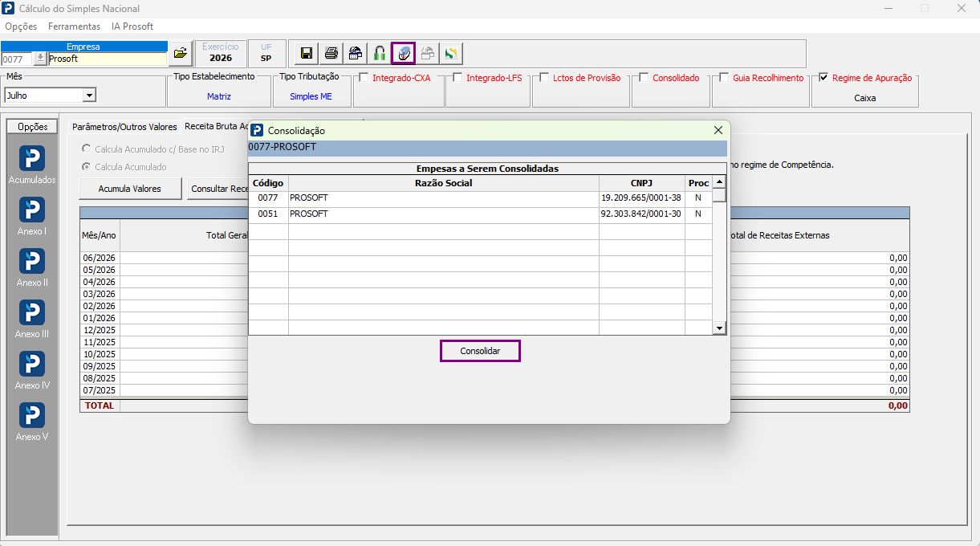Switch to Parâmetros/Outros Valores tab
This screenshot has width=980, height=546.
124,127
